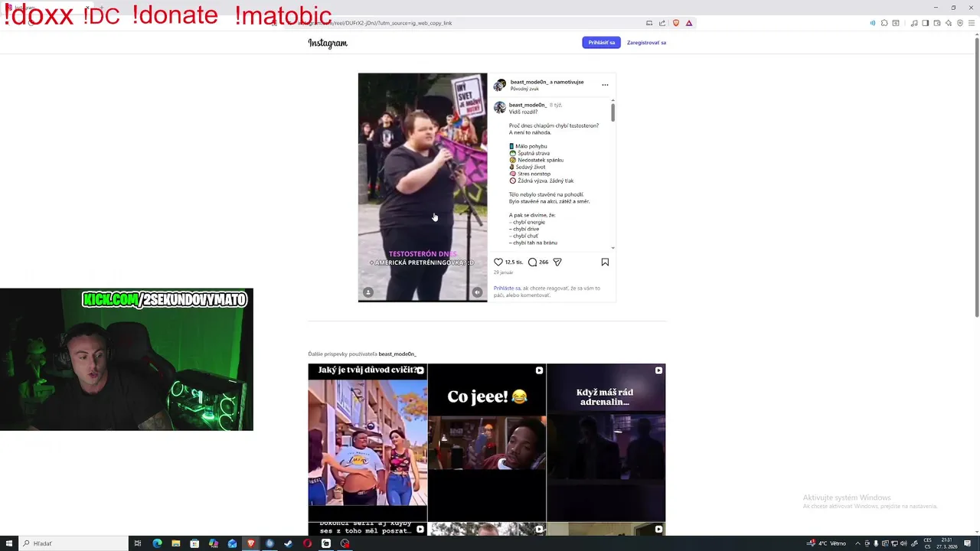Open the notification center icon
Image resolution: width=980 pixels, height=551 pixels.
pyautogui.click(x=968, y=543)
